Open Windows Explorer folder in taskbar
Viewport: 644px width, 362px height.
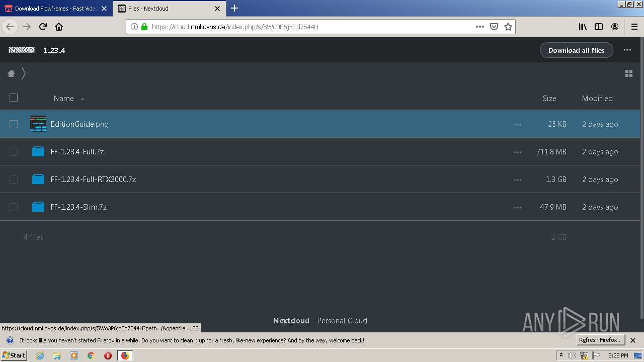click(57, 355)
